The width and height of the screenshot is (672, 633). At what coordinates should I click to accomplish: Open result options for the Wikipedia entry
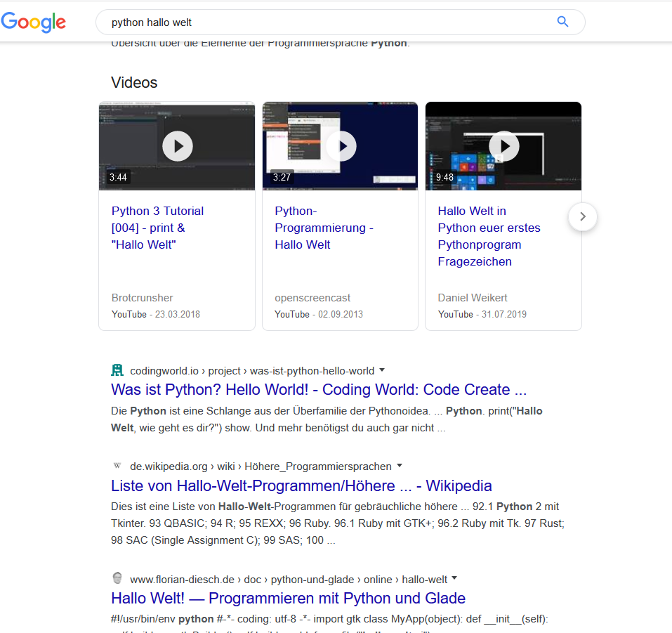click(x=400, y=466)
